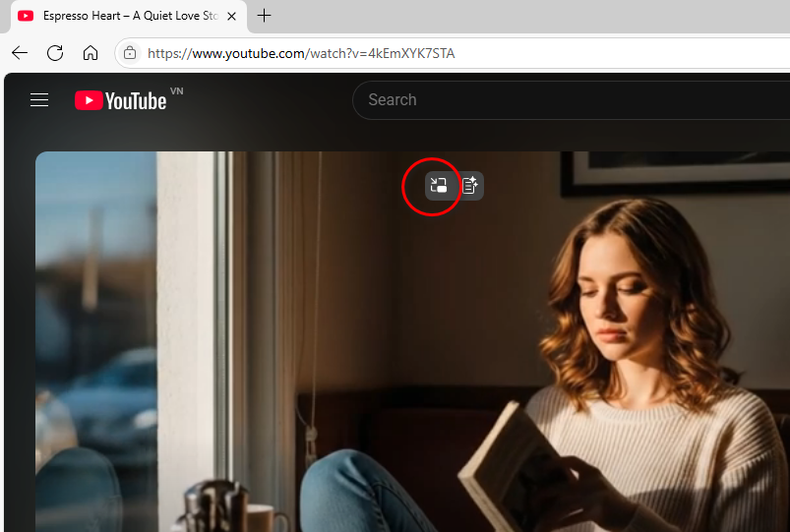Viewport: 790px width, 532px height.
Task: Open the YouTube hamburger guide menu
Action: (39, 99)
